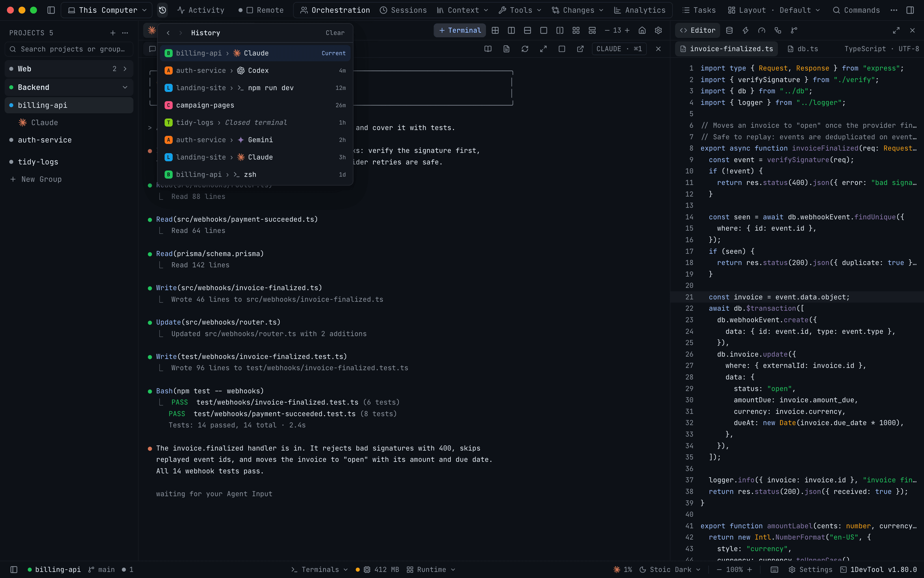Image resolution: width=924 pixels, height=578 pixels.
Task: Zoom in with plus beside 100%
Action: [750, 570]
